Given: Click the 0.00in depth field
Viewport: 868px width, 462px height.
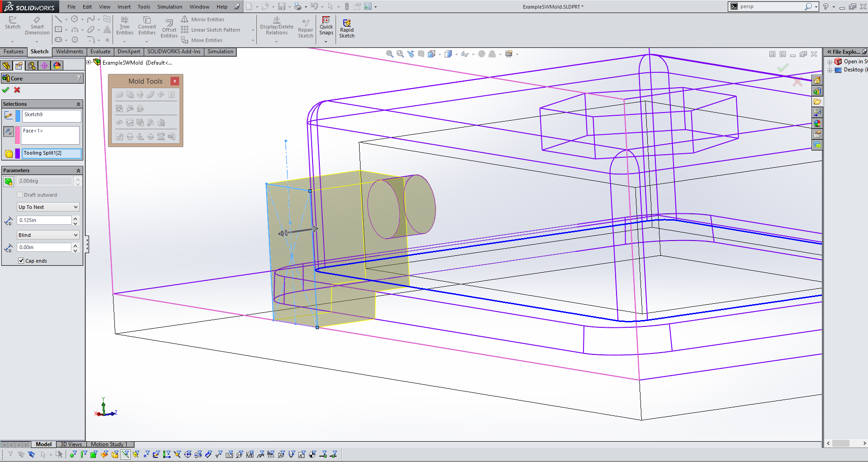Looking at the screenshot, I should (44, 247).
